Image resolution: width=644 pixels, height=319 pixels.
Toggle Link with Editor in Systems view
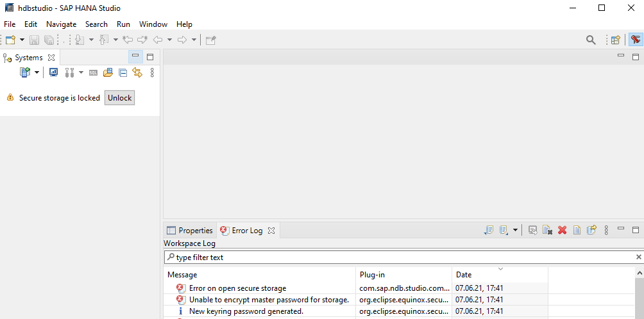click(137, 72)
